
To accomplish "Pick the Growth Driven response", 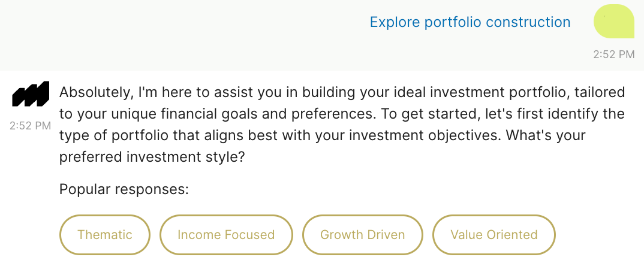I will click(363, 234).
